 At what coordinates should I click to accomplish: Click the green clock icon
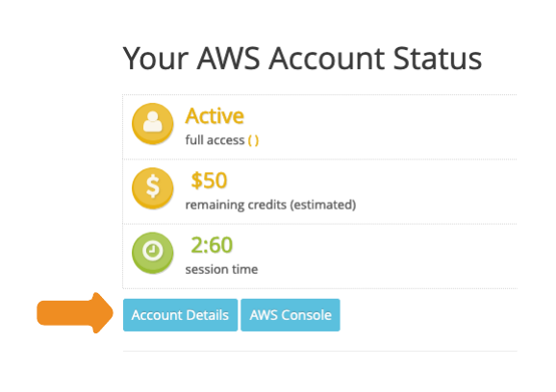tap(153, 253)
